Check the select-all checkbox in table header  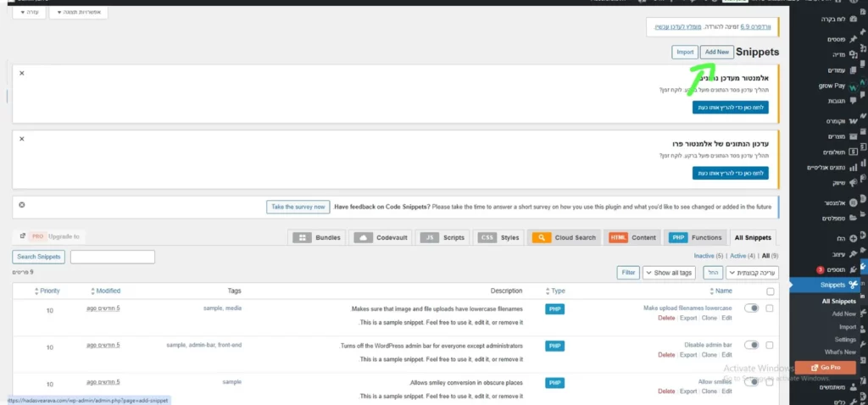[770, 291]
